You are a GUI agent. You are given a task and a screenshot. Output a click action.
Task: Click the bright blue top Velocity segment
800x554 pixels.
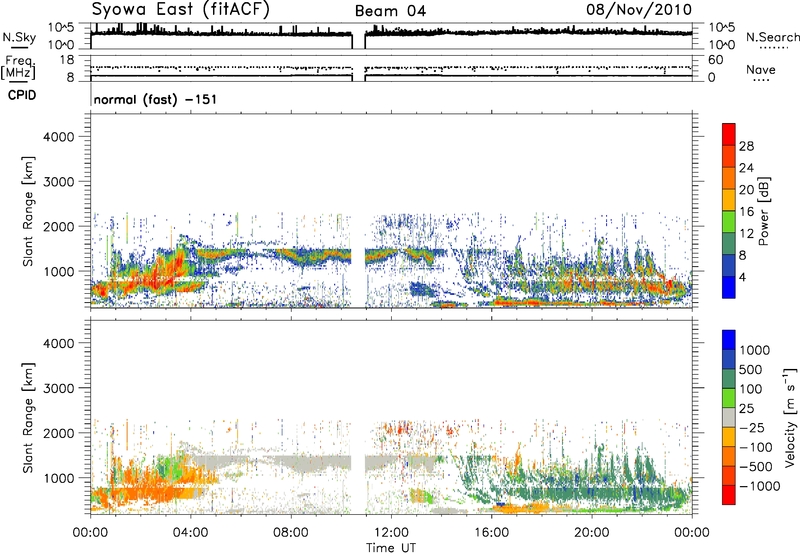tap(729, 340)
